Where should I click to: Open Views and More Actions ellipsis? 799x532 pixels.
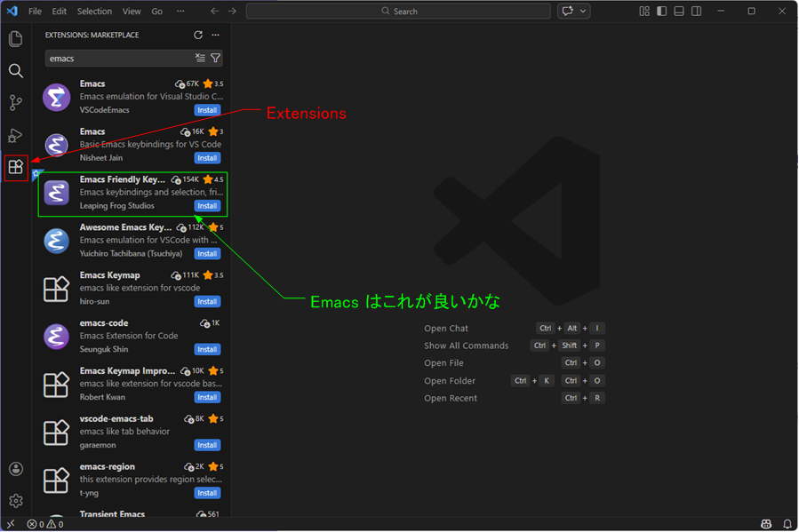click(215, 36)
